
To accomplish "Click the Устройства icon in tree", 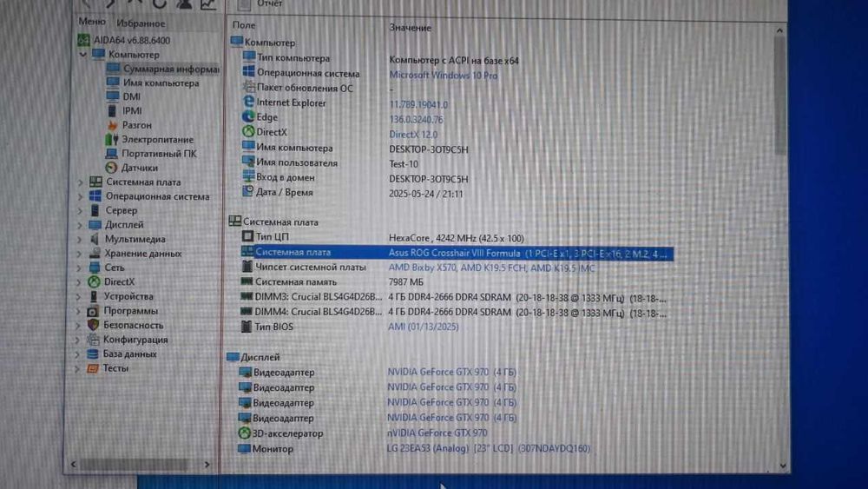I will click(94, 296).
